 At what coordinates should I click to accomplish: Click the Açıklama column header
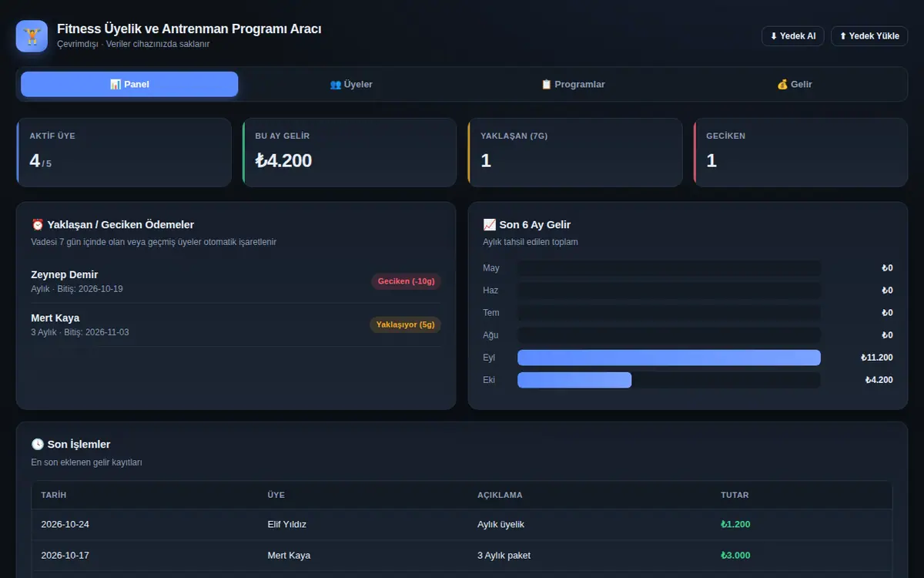(500, 496)
